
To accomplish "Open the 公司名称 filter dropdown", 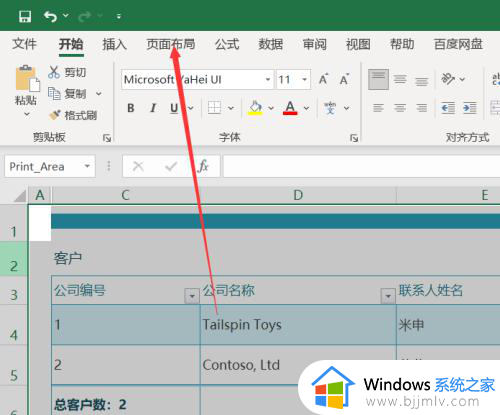I will pyautogui.click(x=388, y=296).
